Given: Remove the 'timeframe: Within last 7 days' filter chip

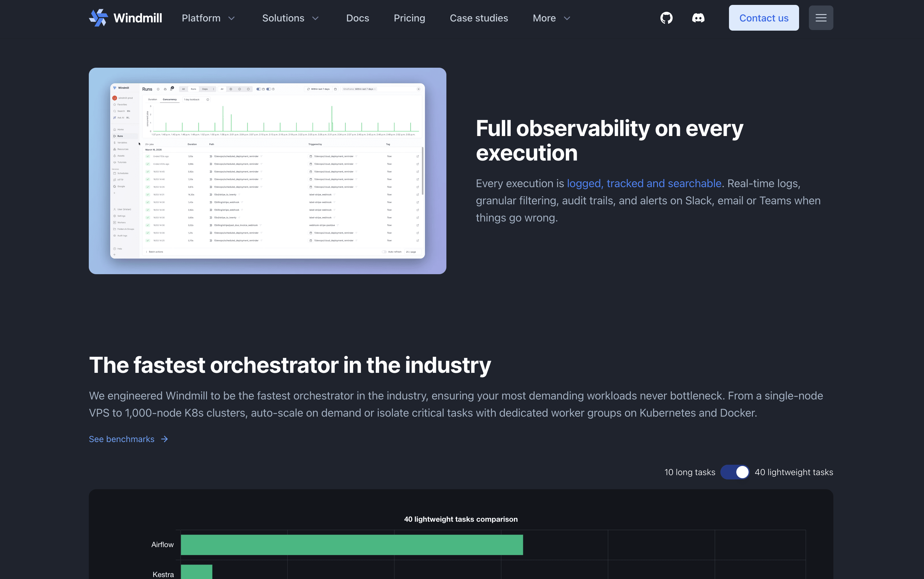Looking at the screenshot, I should click(x=375, y=89).
